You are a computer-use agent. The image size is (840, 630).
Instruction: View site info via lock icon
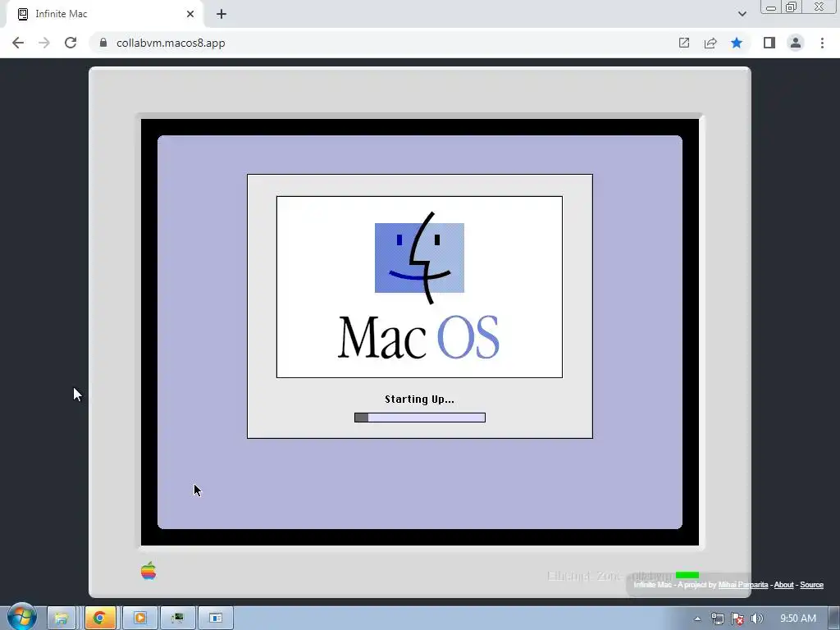103,43
